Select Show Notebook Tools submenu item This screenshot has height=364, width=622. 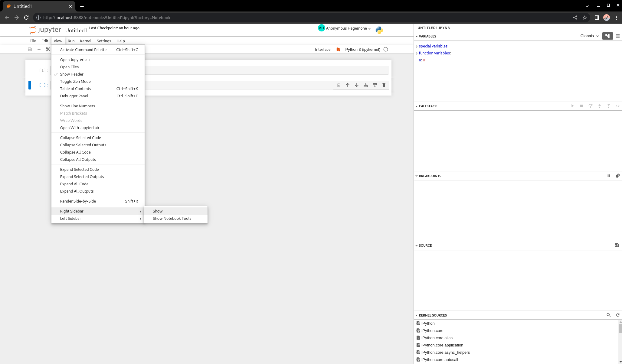[172, 219]
